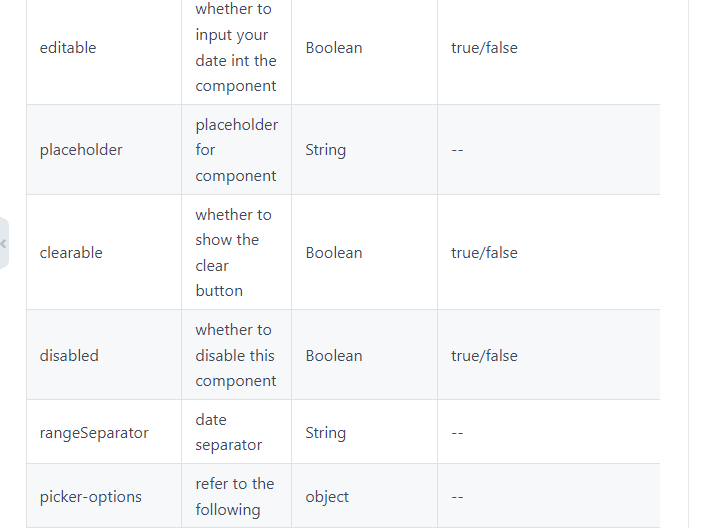Click 'String' type in the rangeSeparator row
706x528 pixels.
click(326, 433)
